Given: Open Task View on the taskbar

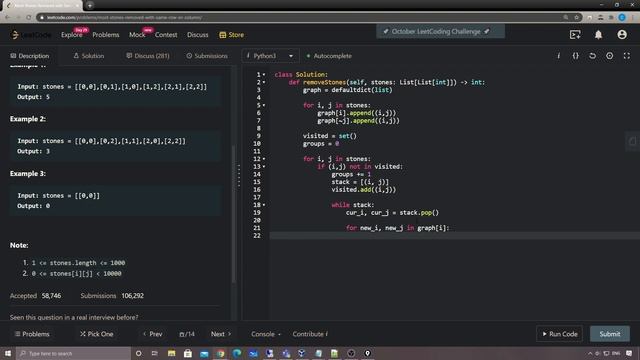Looking at the screenshot, I should (x=155, y=353).
